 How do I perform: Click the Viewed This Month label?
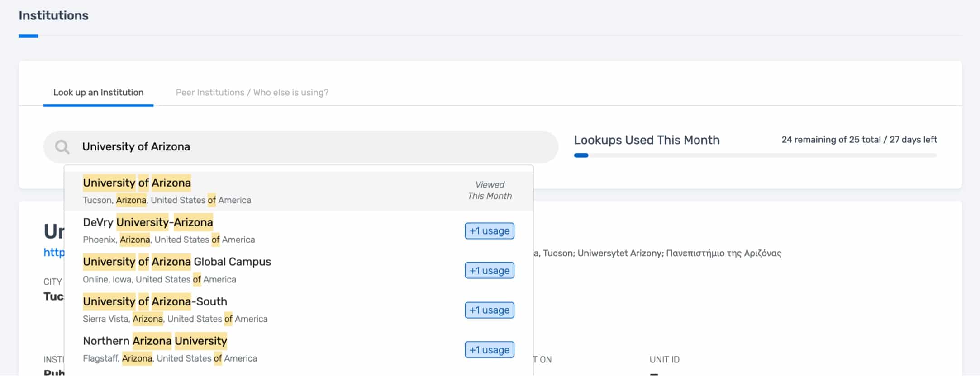point(490,190)
